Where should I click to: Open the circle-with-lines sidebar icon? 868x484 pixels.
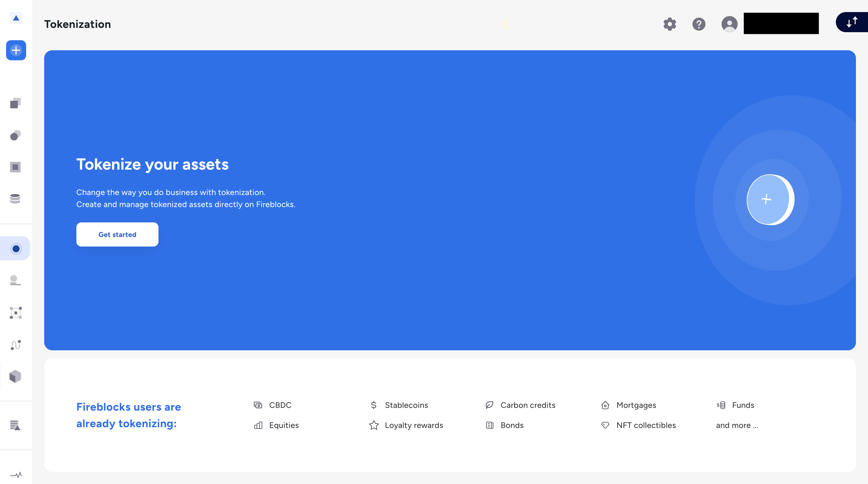point(16,280)
